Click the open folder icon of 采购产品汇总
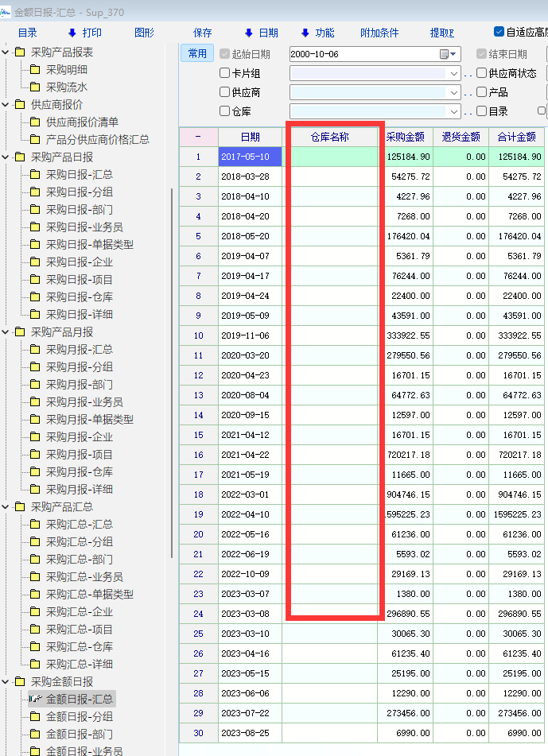Viewport: 548px width, 756px height. click(20, 507)
